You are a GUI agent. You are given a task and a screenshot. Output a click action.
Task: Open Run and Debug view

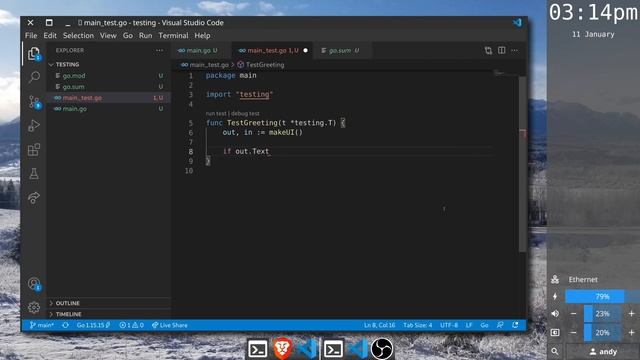[34, 125]
